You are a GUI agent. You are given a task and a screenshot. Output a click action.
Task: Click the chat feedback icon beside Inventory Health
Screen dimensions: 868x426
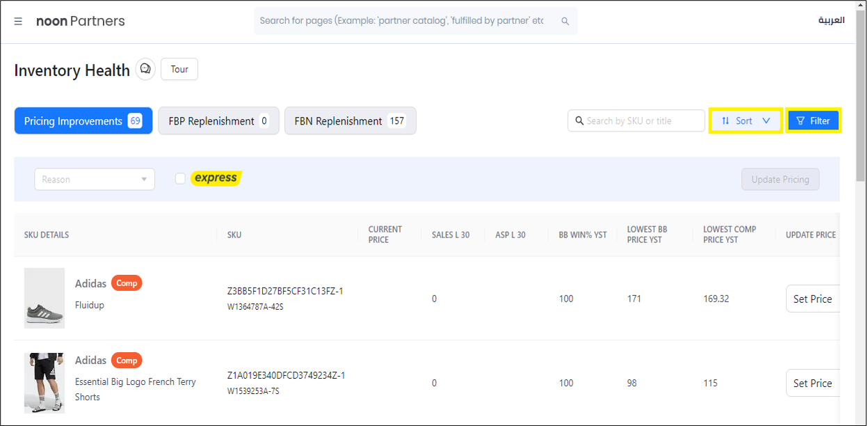[145, 70]
